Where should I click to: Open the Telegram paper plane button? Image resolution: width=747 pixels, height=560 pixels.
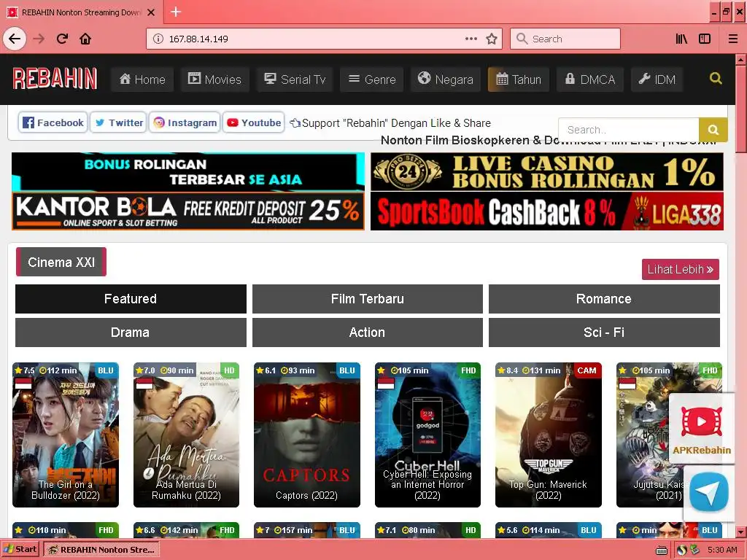tap(708, 492)
